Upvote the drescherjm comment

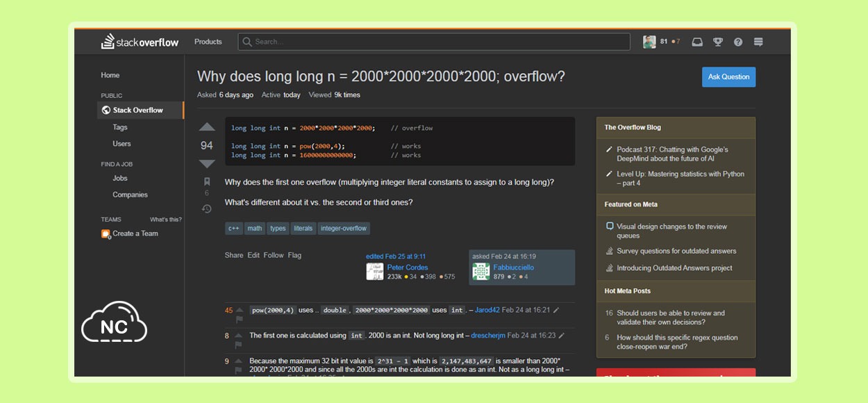tap(240, 335)
